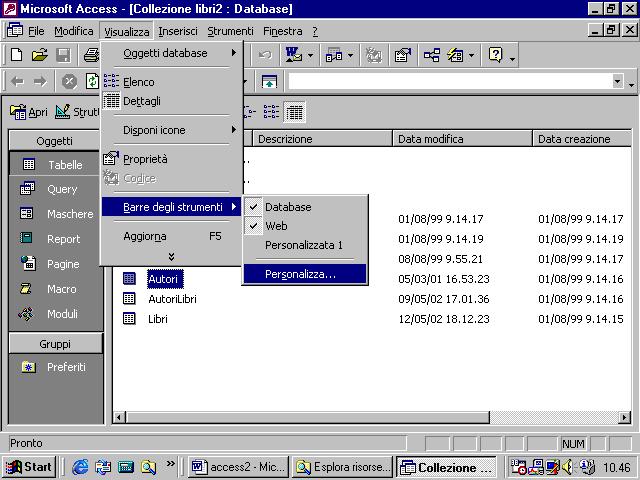Open the File menu
640x480 pixels.
36,31
